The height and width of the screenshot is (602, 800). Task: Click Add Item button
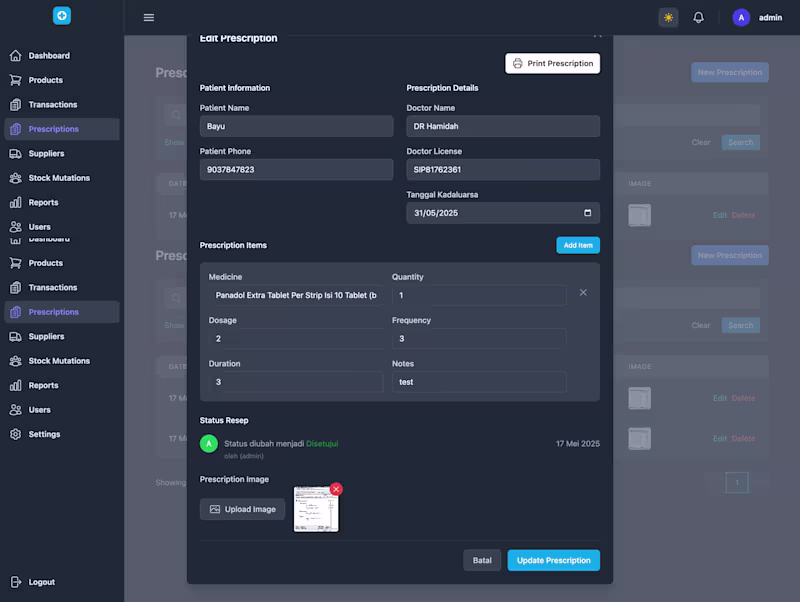(578, 245)
